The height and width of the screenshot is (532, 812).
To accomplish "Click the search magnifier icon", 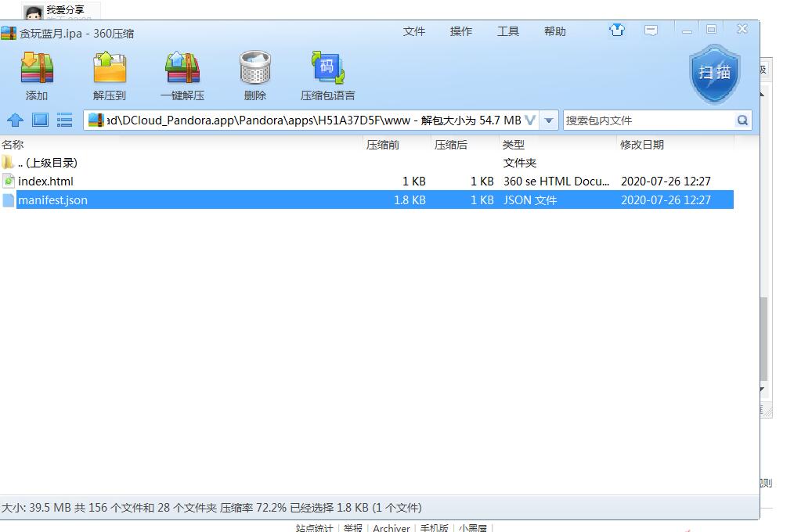I will tap(742, 120).
